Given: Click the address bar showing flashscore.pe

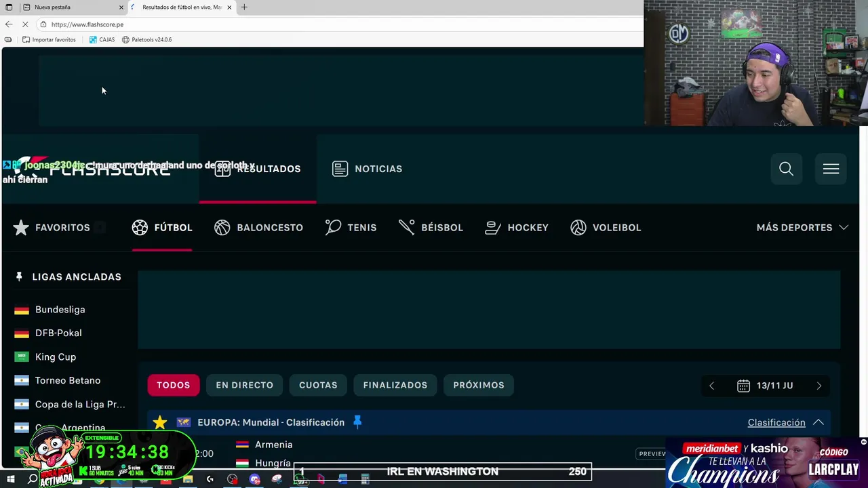Looking at the screenshot, I should pos(339,24).
